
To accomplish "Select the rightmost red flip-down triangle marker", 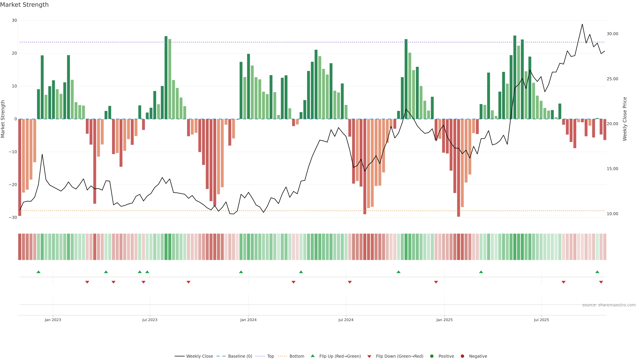I will (601, 282).
